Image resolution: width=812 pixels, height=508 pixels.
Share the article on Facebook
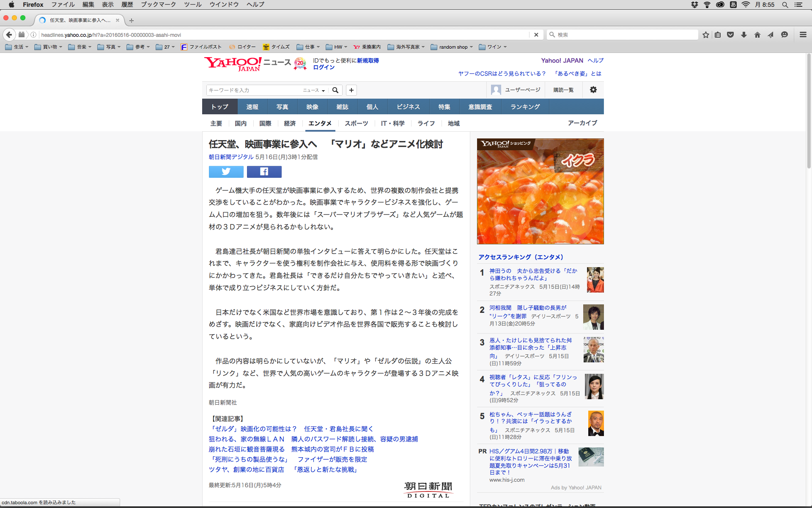264,171
